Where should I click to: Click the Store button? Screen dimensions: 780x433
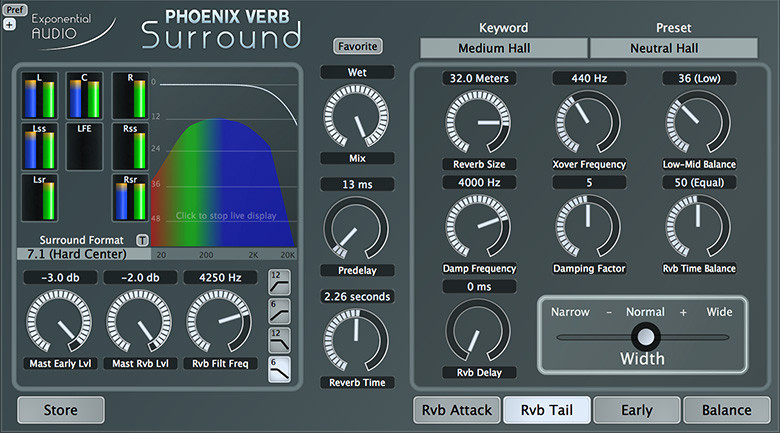coord(61,410)
